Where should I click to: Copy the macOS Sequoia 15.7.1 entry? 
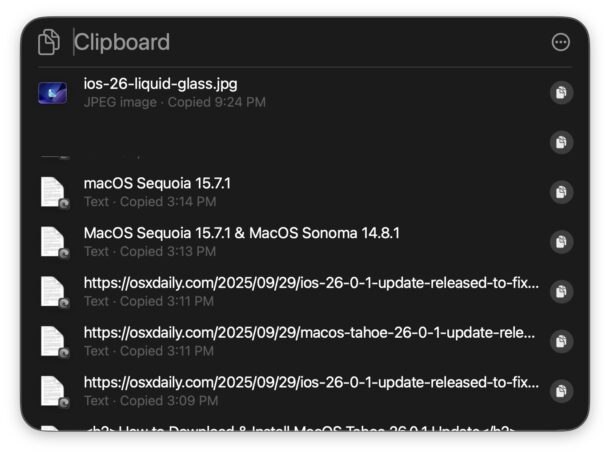(561, 192)
